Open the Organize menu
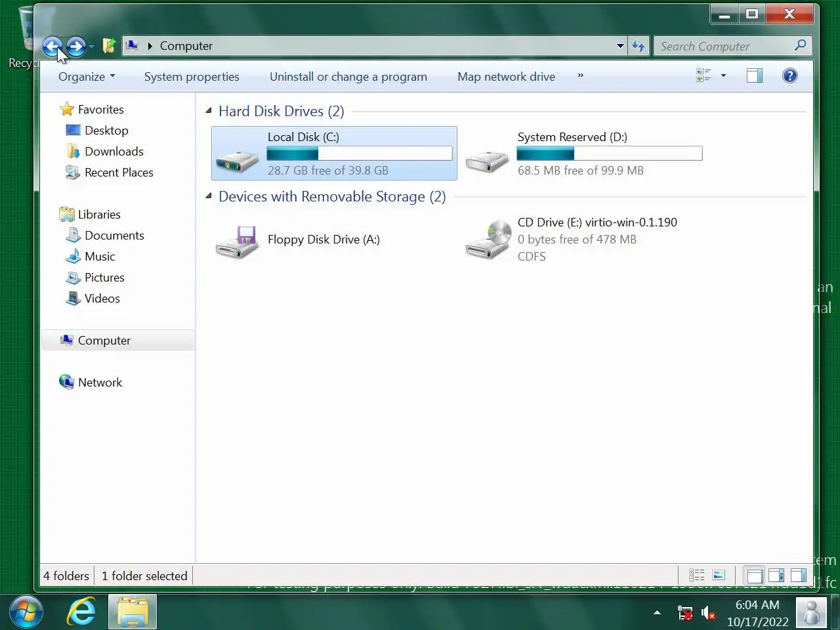Screen dimensions: 840x630 coord(87,77)
